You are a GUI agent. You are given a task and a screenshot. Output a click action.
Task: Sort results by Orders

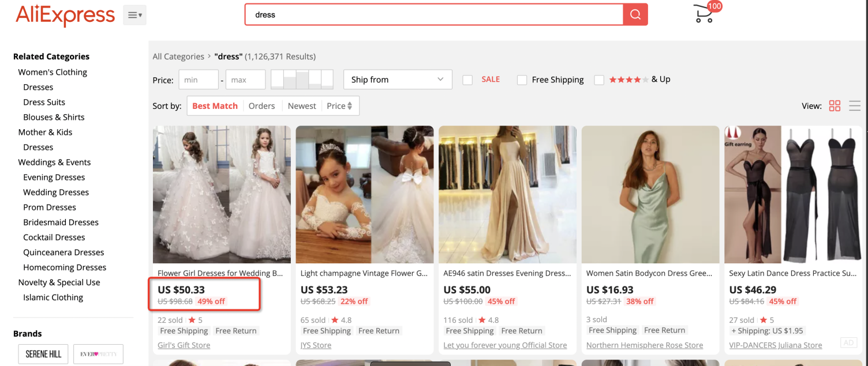pyautogui.click(x=261, y=106)
